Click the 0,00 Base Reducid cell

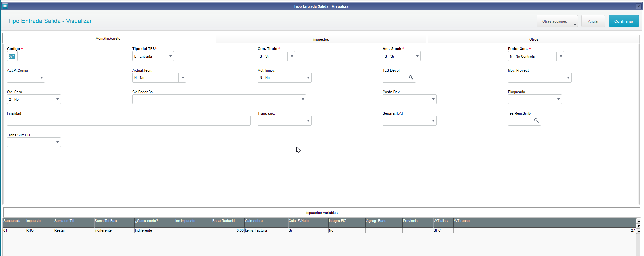tap(228, 231)
